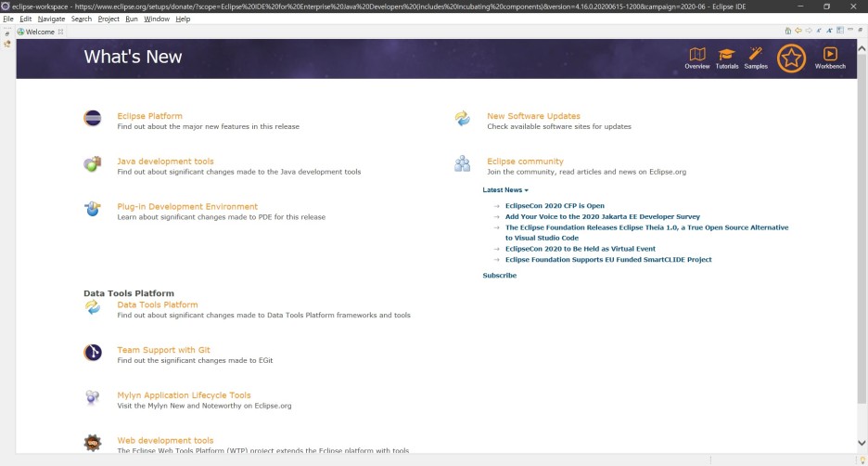Screen dimensions: 868x466
Task: Click the Welcome view Home toolbar icon
Action: [x=787, y=31]
